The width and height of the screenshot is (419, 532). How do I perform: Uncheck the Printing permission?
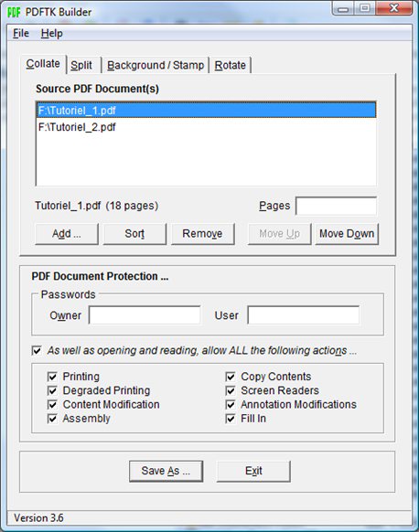(x=52, y=377)
